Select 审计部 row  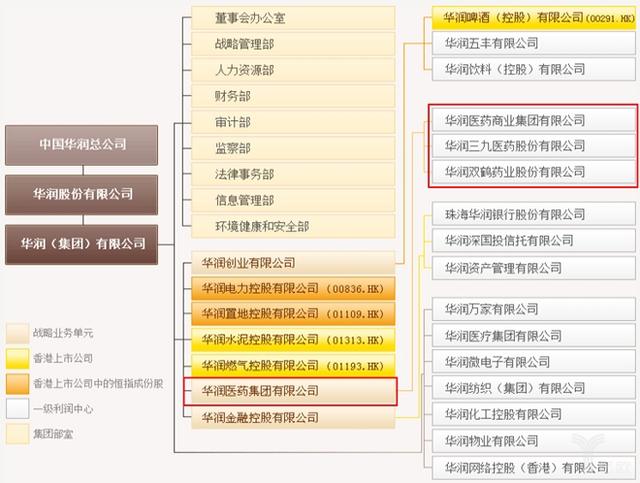click(x=293, y=122)
